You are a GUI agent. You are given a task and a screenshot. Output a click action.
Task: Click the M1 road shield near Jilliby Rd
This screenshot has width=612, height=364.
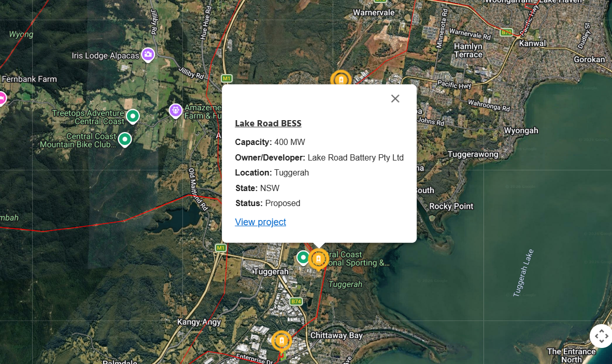pos(227,78)
